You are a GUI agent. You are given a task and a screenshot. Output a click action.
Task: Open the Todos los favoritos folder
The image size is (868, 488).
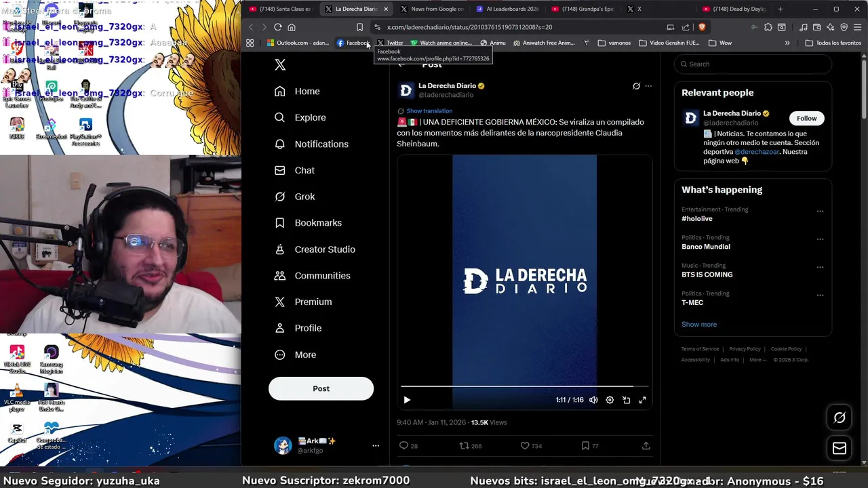833,43
